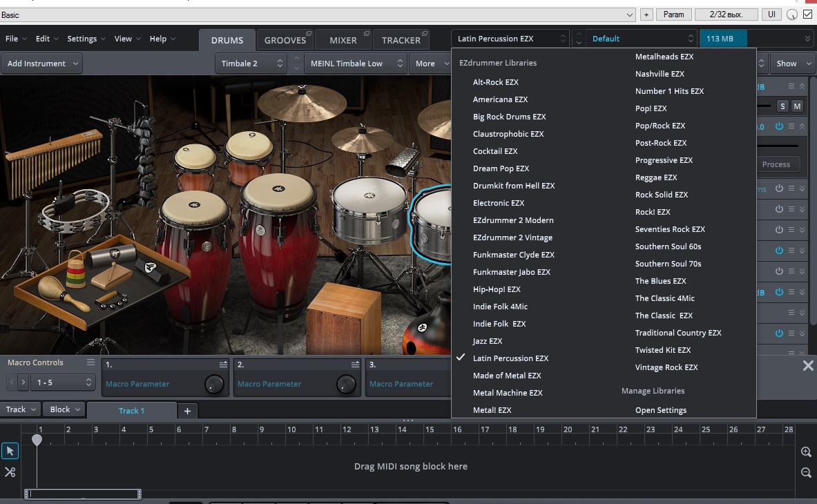The image size is (817, 504).
Task: Choose Jazz EZX from the library list
Action: point(488,341)
